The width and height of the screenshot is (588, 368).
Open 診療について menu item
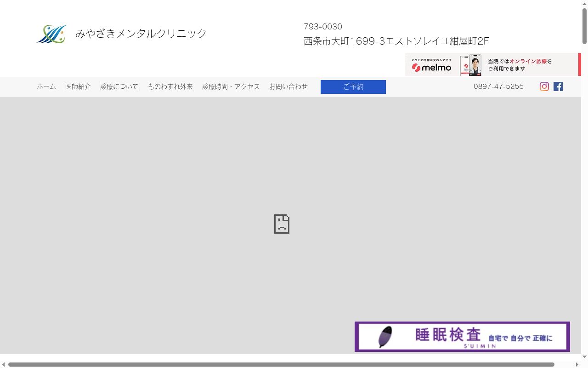pos(119,86)
